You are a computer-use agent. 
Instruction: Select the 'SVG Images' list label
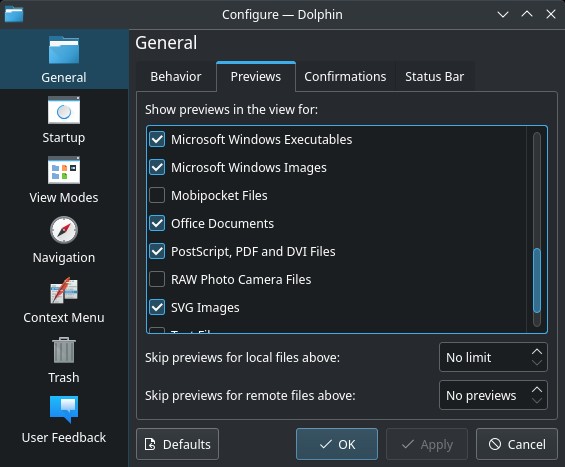205,307
